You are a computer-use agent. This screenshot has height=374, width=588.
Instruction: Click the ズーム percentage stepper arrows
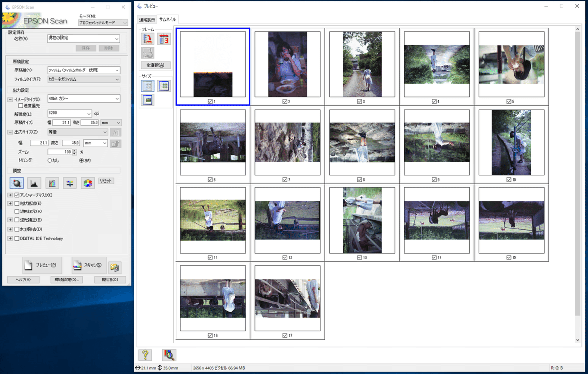coord(75,152)
